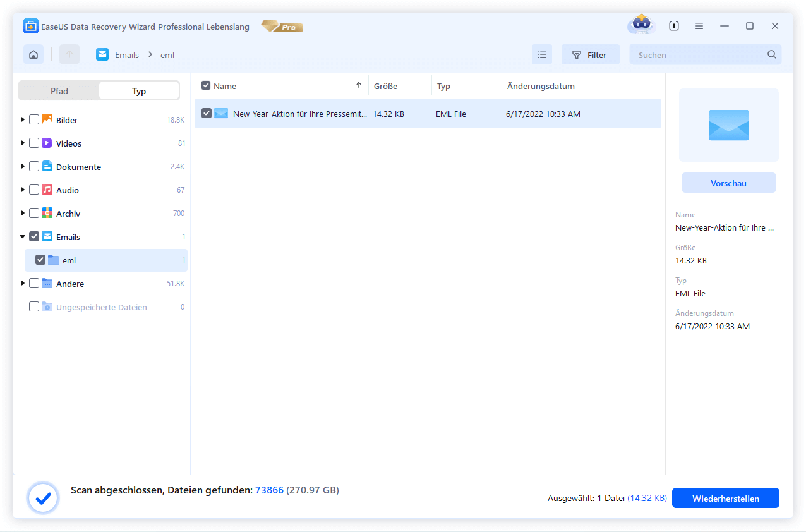The image size is (806, 532).
Task: Uncheck the Emails checkbox
Action: click(x=34, y=237)
